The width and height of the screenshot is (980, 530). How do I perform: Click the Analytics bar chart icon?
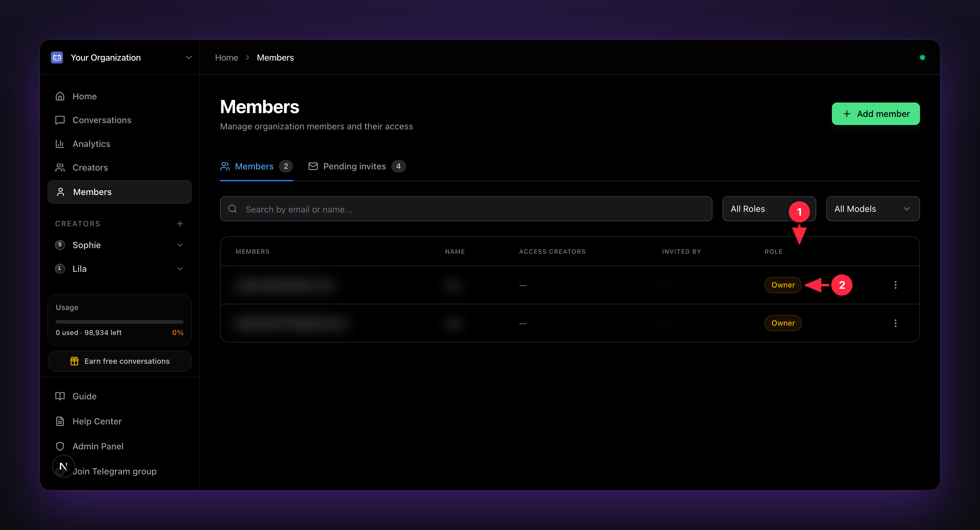click(x=60, y=144)
